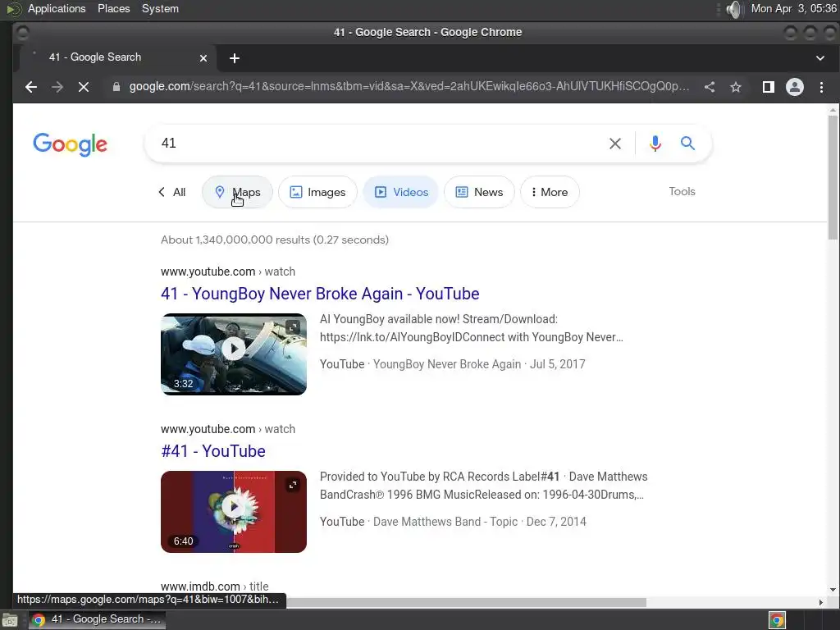Select the Videos filter
840x630 pixels.
(x=400, y=192)
